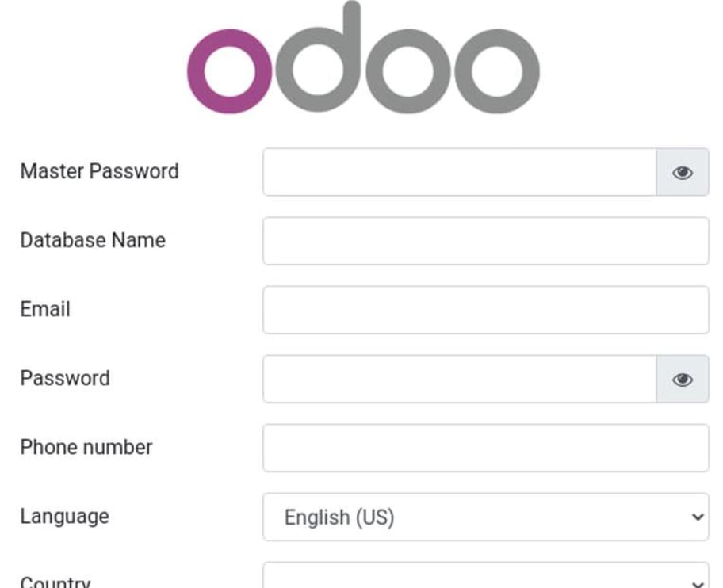723x588 pixels.
Task: Click the 'Country' label text
Action: coord(55,582)
